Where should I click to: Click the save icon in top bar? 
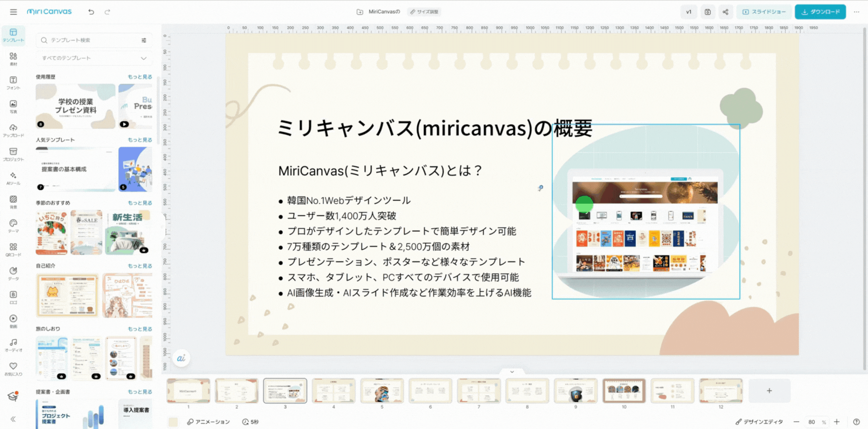pyautogui.click(x=708, y=12)
